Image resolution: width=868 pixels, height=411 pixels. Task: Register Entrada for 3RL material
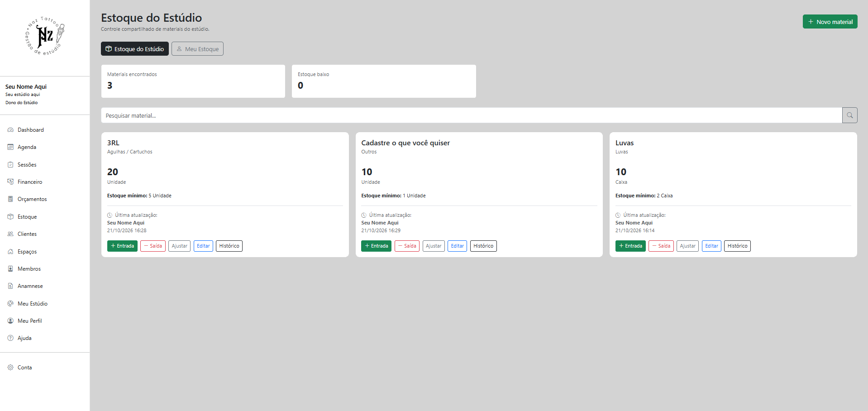tap(122, 246)
